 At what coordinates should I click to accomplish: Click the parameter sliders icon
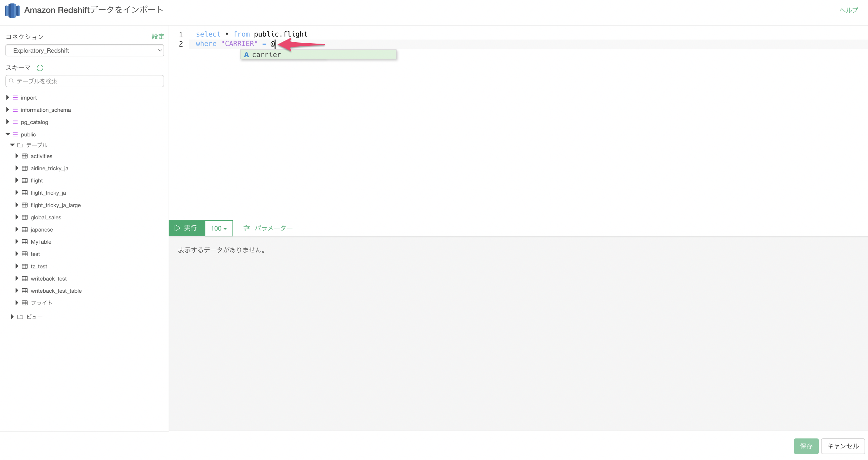point(247,228)
